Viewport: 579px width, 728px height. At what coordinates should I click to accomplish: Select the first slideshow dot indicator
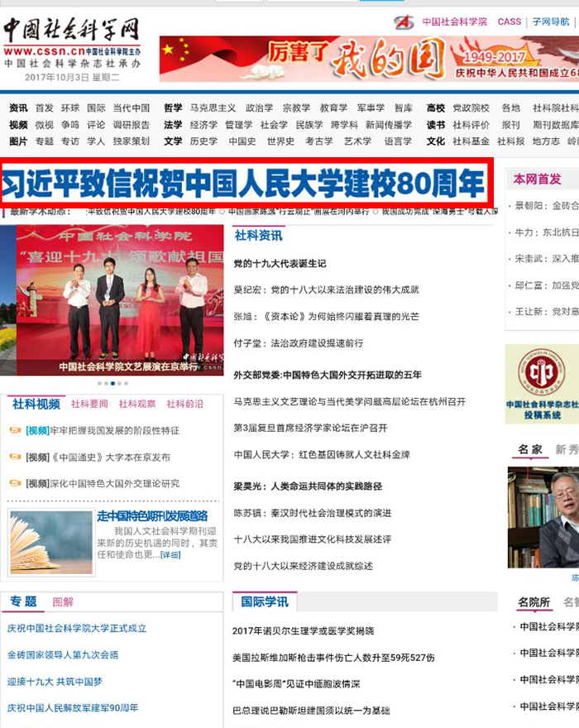99,384
